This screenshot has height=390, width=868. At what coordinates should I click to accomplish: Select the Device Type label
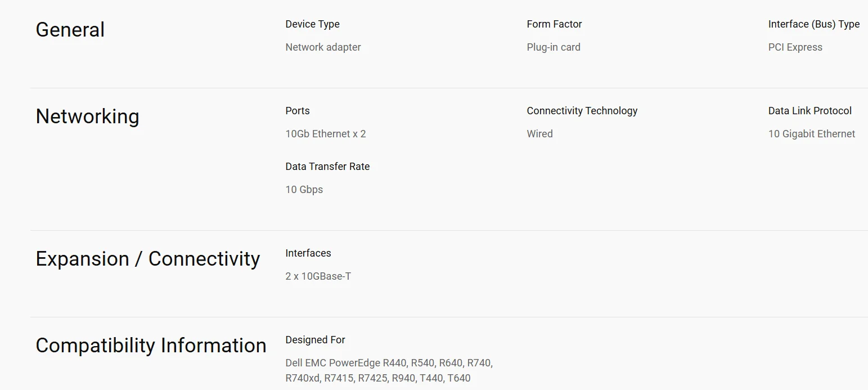pyautogui.click(x=312, y=24)
